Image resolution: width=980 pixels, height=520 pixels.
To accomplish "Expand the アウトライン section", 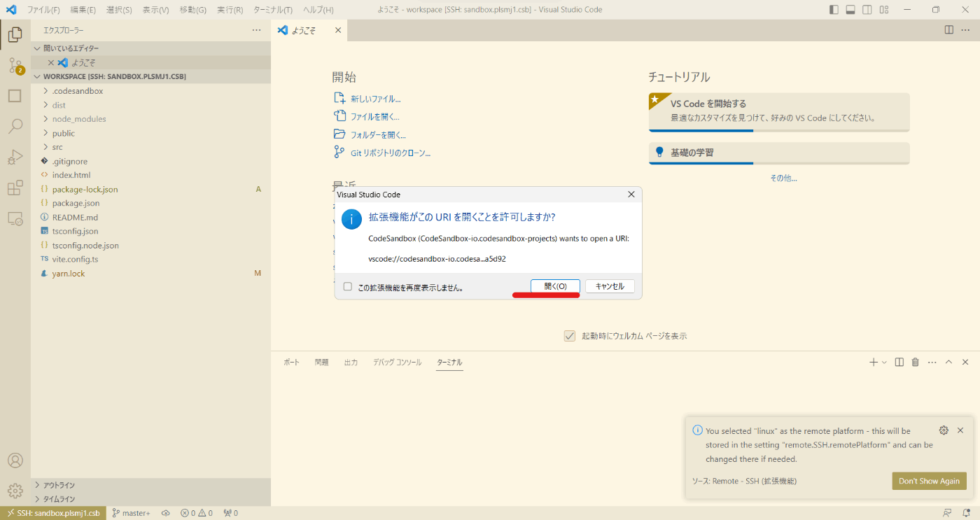I will [150, 485].
